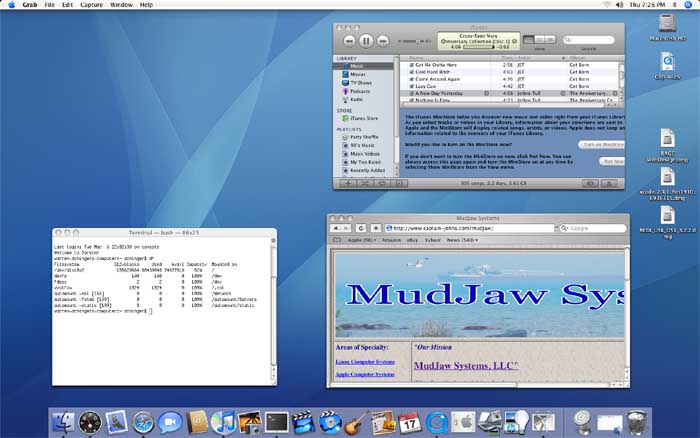The height and width of the screenshot is (438, 700).
Task: Add a bookmark with Safari's plus button
Action: [376, 228]
